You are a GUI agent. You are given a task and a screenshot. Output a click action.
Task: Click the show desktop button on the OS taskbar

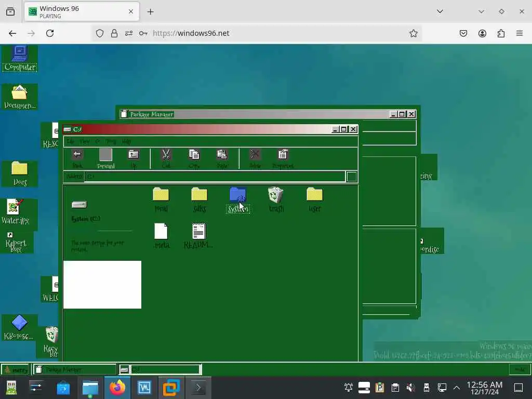click(518, 388)
